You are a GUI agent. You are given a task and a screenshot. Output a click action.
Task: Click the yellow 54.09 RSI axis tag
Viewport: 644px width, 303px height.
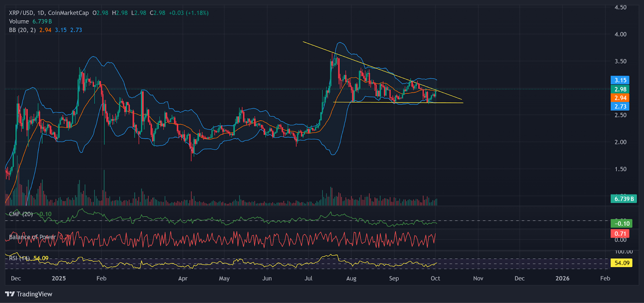[621, 263]
